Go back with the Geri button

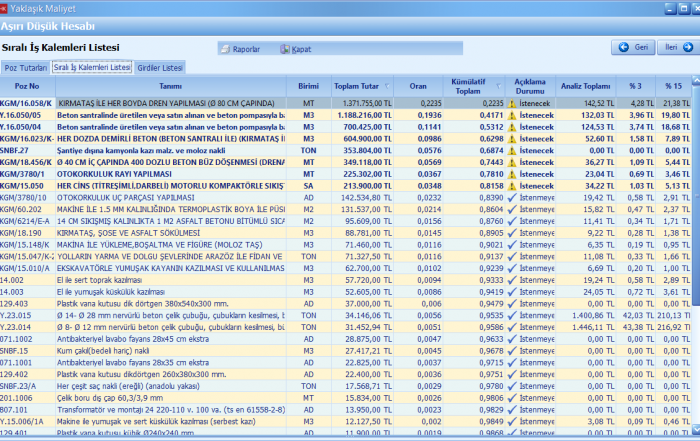coord(634,47)
